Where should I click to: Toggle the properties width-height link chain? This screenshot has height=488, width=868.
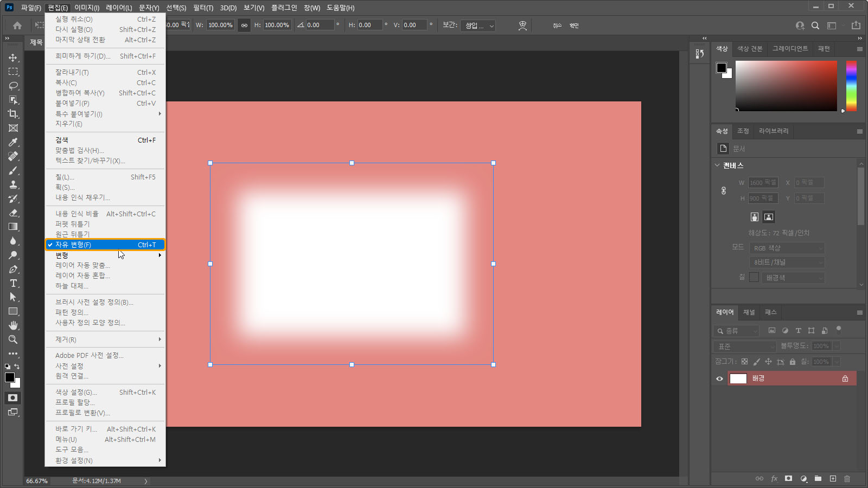(724, 191)
